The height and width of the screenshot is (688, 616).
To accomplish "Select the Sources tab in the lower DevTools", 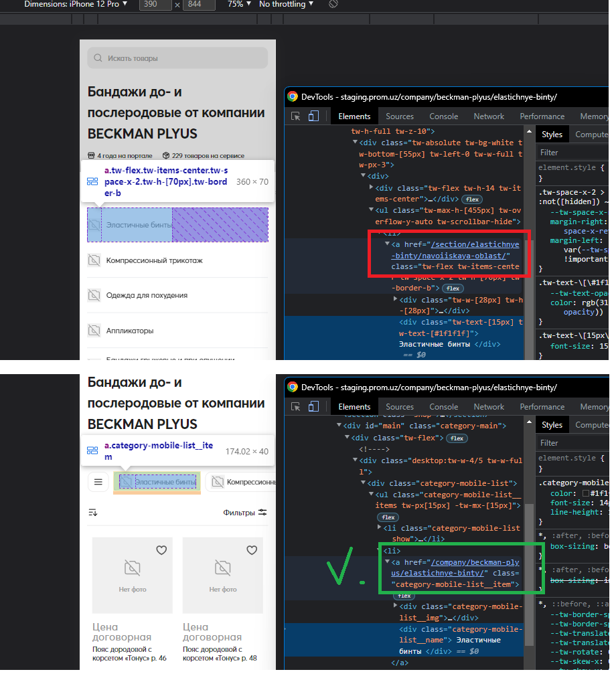I will (400, 407).
